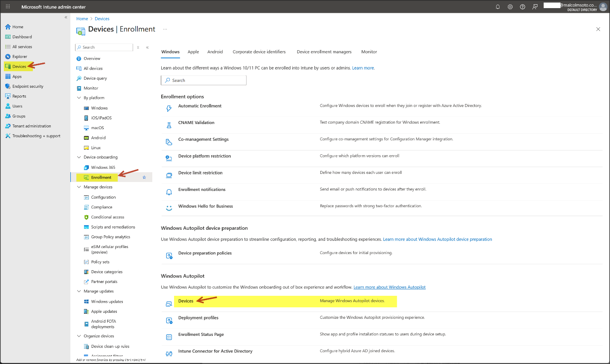The image size is (610, 364).
Task: Click the enrollment options search field
Action: [x=203, y=80]
